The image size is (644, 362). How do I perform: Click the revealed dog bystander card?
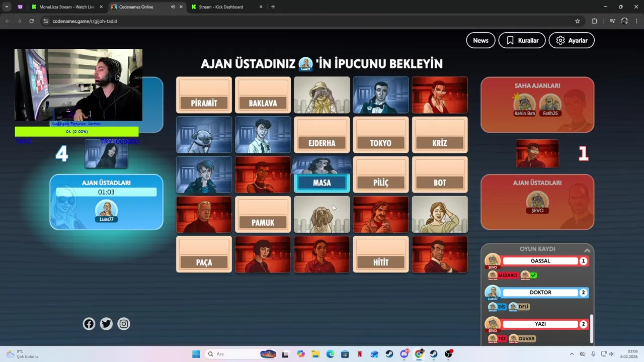pyautogui.click(x=321, y=214)
